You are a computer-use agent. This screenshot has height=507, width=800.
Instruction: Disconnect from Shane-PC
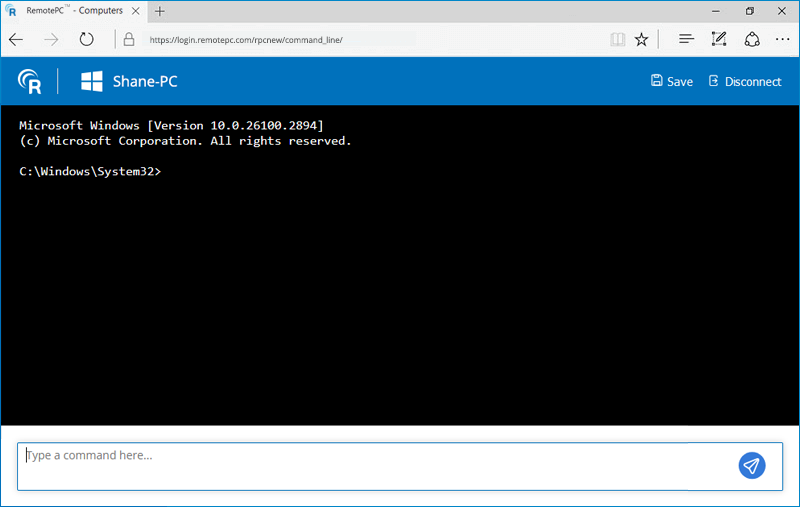coord(745,81)
